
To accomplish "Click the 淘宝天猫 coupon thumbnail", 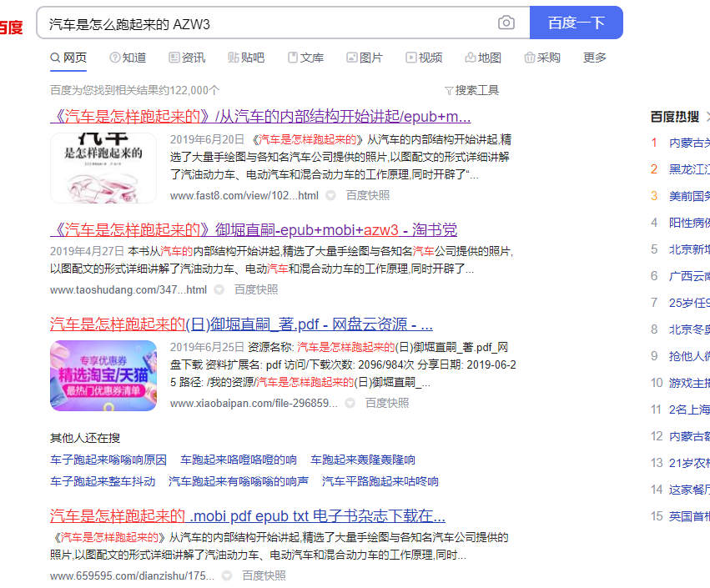I will [x=103, y=375].
